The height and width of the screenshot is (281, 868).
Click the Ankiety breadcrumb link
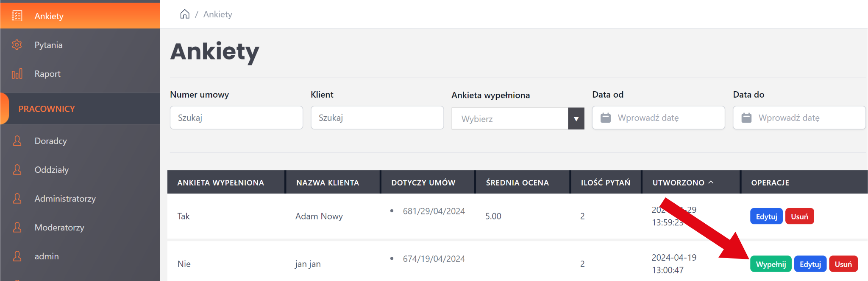point(218,14)
